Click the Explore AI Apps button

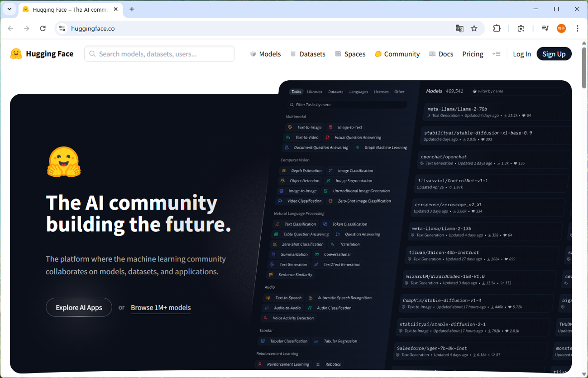point(79,307)
